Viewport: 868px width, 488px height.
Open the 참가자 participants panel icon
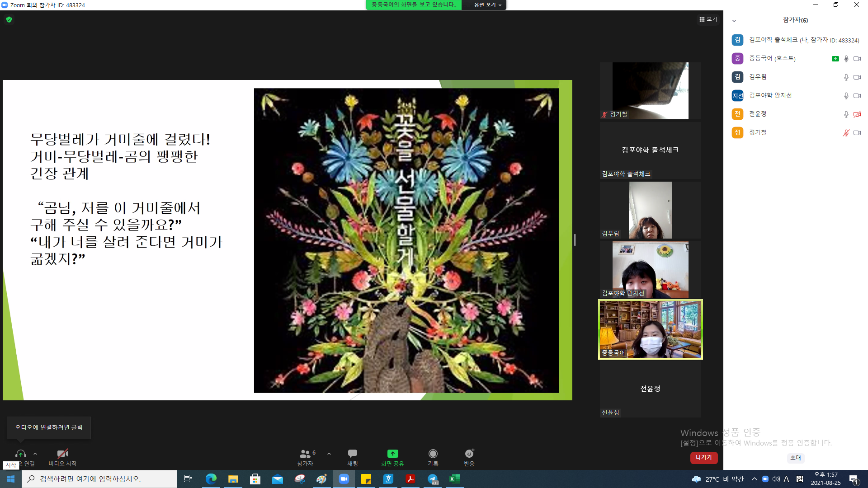305,453
